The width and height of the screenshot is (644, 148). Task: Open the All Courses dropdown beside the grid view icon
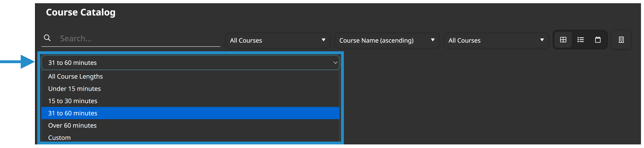(x=496, y=40)
